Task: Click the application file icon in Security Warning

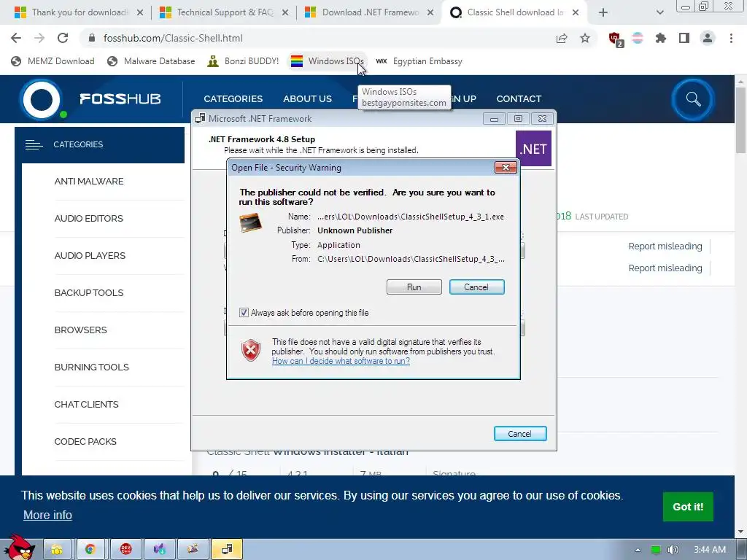Action: 251,223
